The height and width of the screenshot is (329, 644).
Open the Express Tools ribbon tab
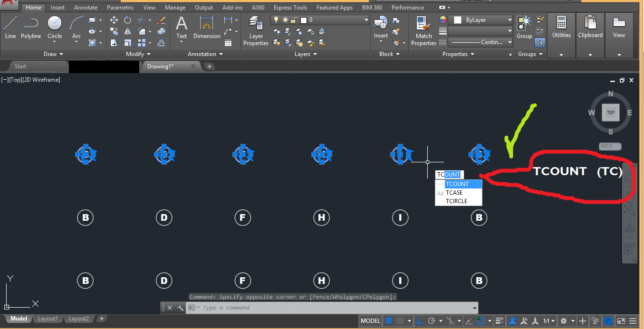(290, 7)
